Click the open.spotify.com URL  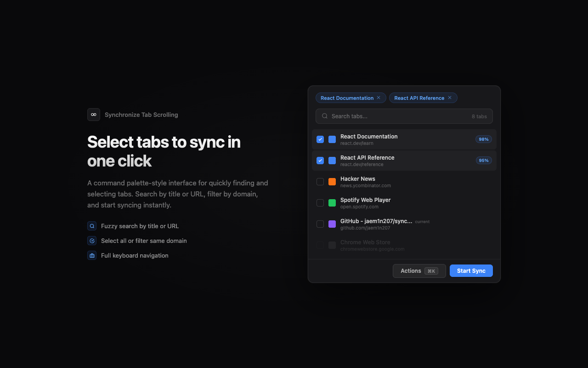point(359,207)
